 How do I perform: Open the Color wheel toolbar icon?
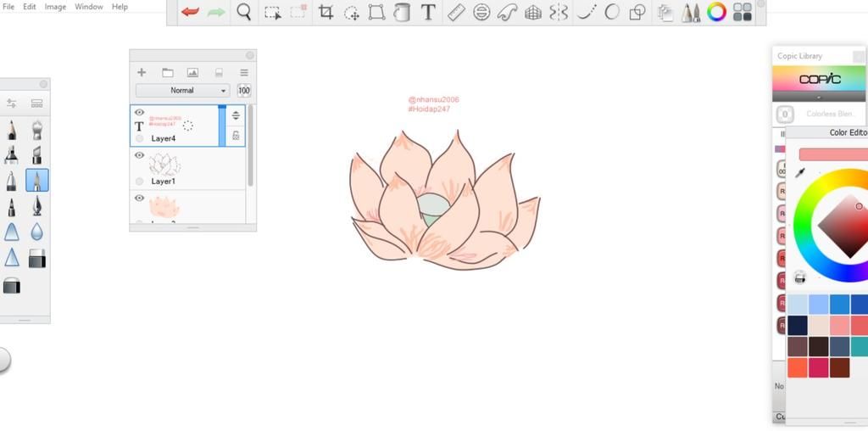tap(716, 12)
